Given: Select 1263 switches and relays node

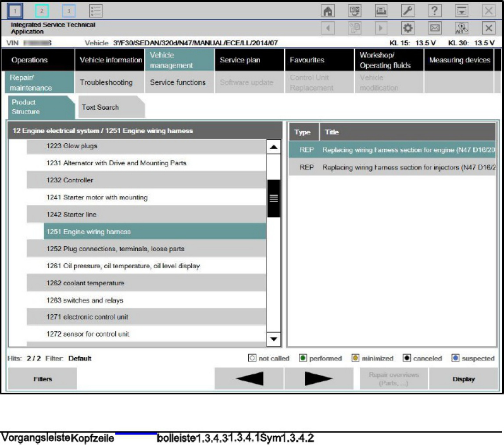Looking at the screenshot, I should pos(146,300).
